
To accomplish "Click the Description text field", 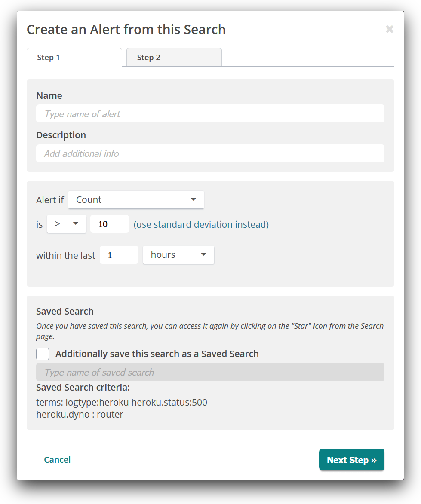I will (210, 153).
